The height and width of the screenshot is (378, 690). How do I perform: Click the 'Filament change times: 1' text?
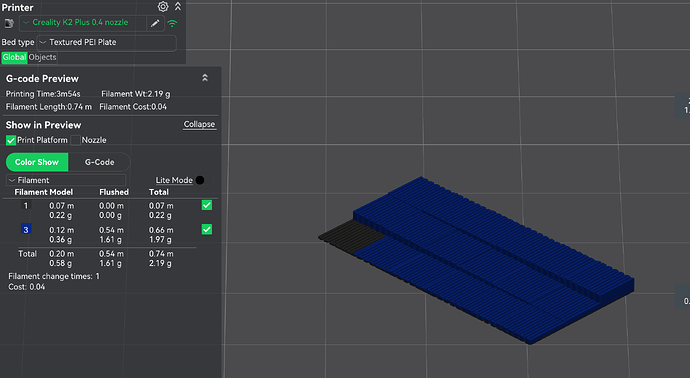point(54,276)
